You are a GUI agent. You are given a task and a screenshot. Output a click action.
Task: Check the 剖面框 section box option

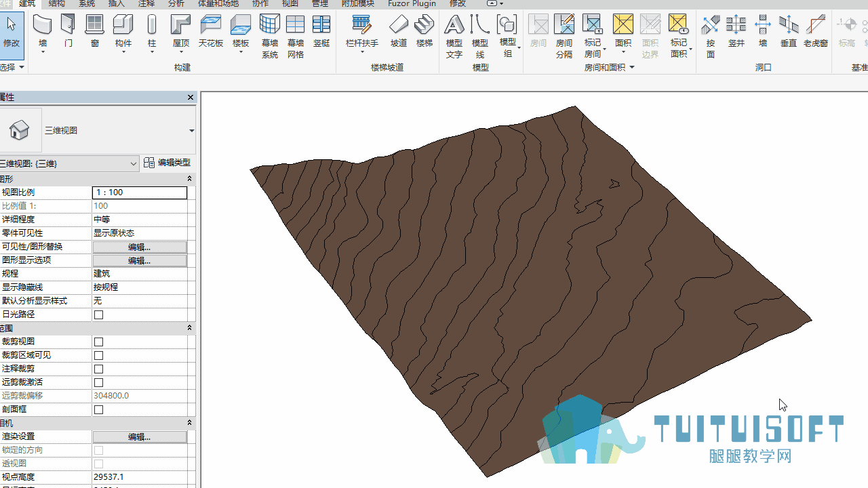click(x=99, y=409)
